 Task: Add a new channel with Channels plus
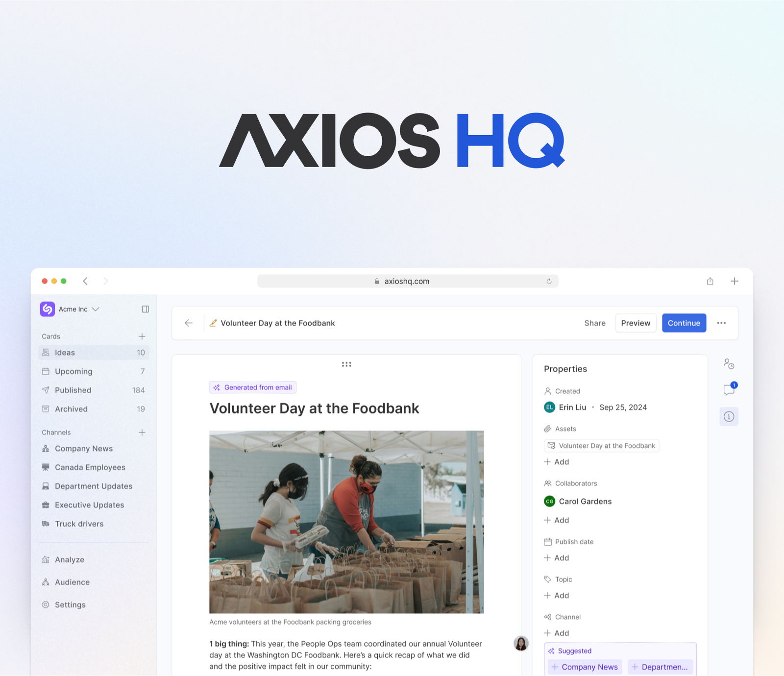tap(142, 433)
